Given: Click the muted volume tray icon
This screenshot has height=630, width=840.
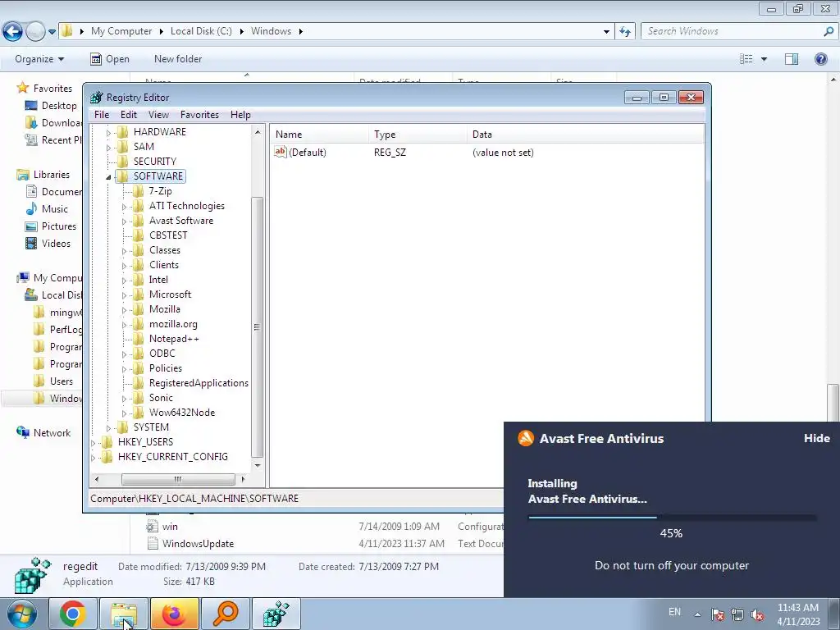Looking at the screenshot, I should 757,614.
